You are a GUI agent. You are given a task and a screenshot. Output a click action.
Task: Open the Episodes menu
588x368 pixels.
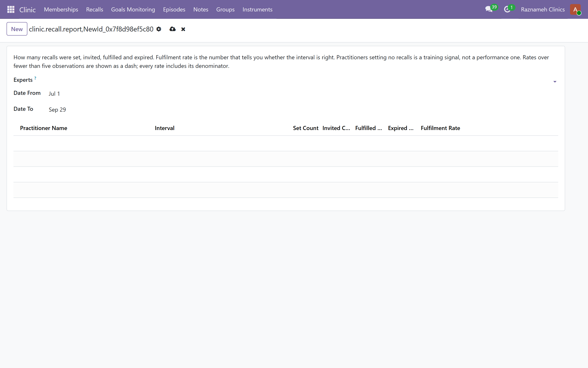click(174, 9)
